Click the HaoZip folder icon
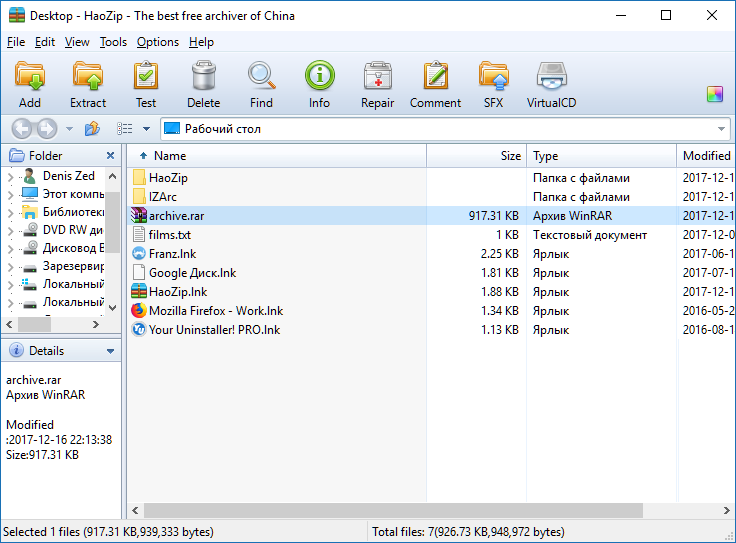 click(x=139, y=177)
